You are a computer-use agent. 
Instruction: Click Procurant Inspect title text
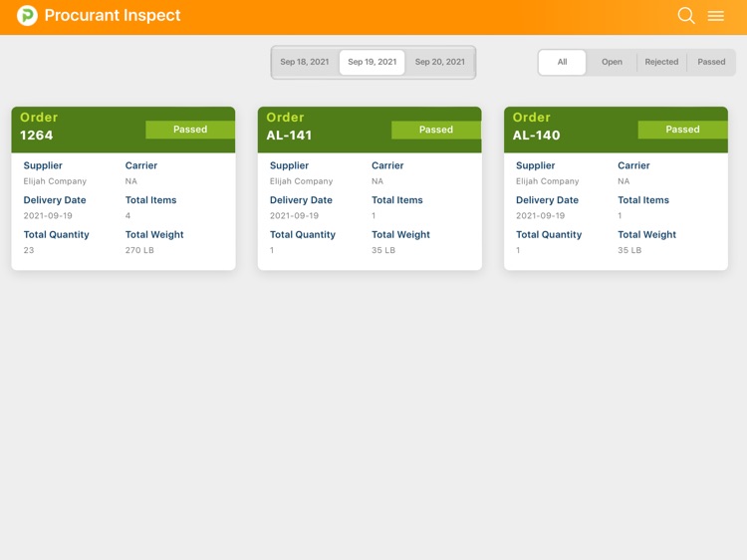(113, 15)
